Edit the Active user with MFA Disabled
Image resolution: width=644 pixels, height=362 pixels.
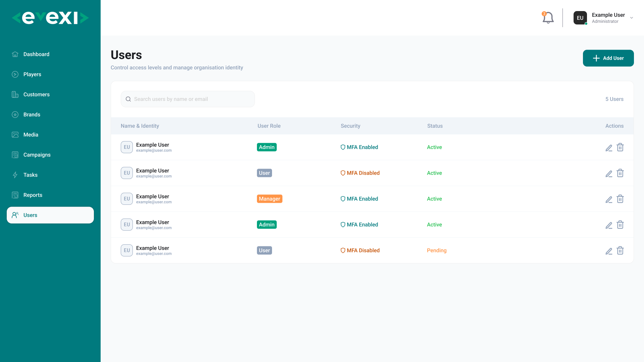tap(609, 174)
